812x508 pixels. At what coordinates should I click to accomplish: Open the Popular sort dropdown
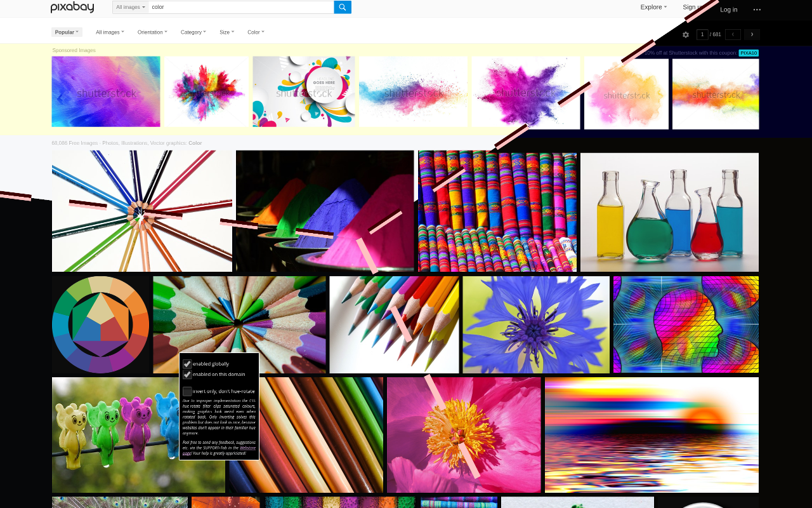[x=67, y=32]
